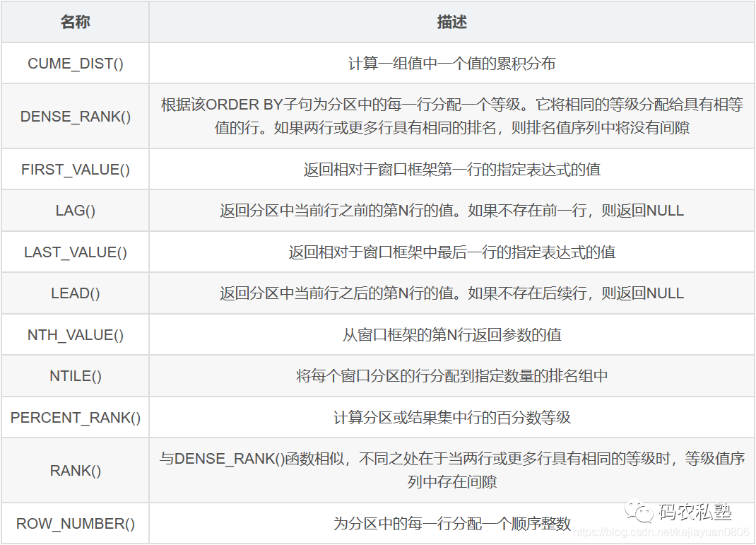This screenshot has width=756, height=545.
Task: Click description 返回相对于窗口框架中最后一行的指定表达式的值
Action: (x=451, y=252)
